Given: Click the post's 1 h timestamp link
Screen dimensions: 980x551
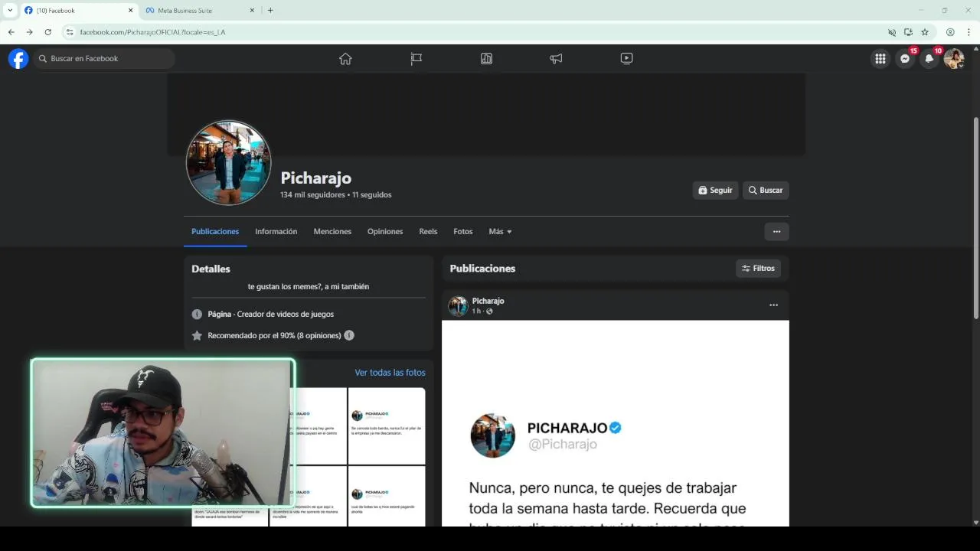Looking at the screenshot, I should [476, 311].
